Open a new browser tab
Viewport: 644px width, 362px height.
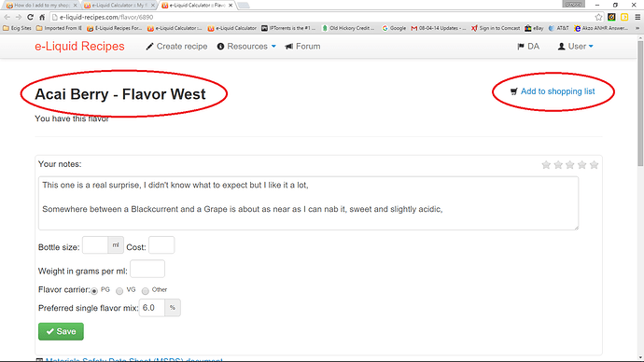[244, 6]
